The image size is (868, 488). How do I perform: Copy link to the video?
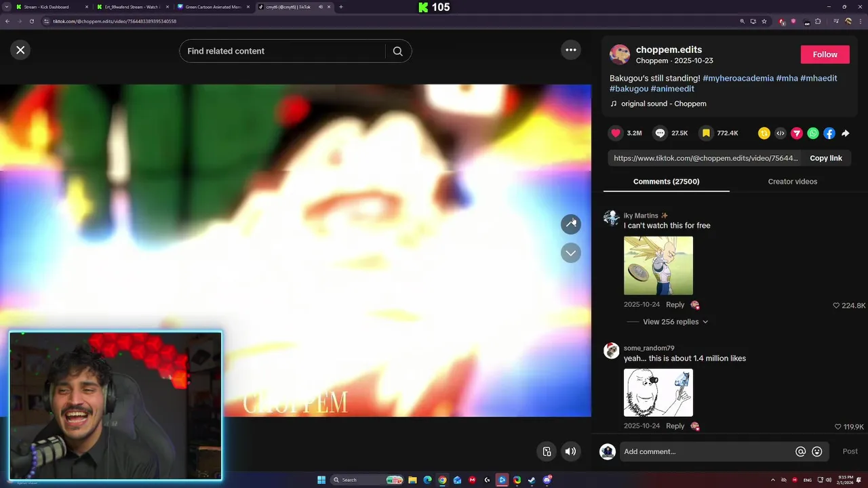tap(826, 158)
